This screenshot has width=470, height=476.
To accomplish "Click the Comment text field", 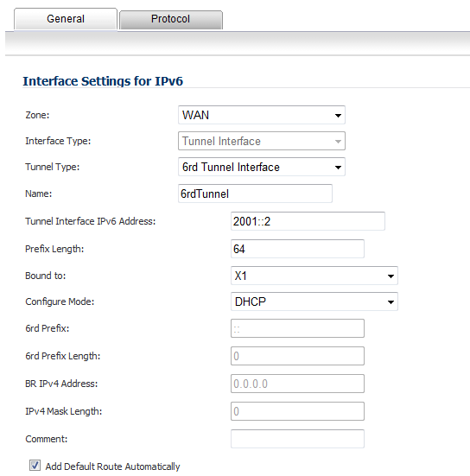I will pyautogui.click(x=297, y=439).
